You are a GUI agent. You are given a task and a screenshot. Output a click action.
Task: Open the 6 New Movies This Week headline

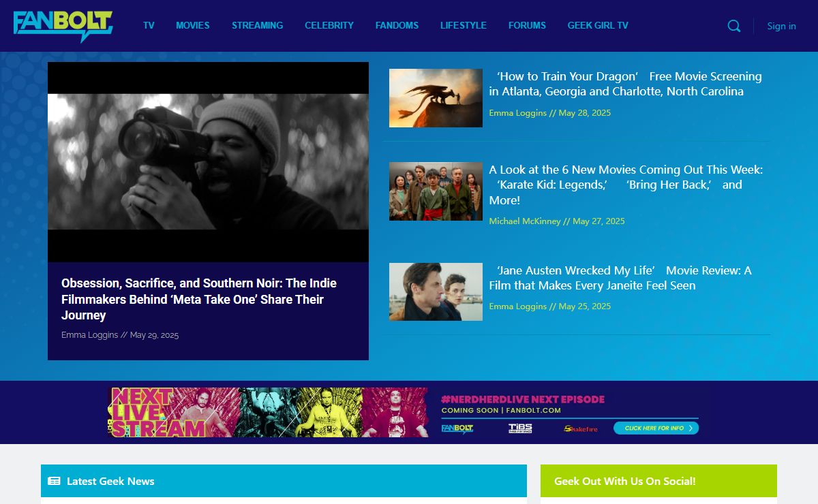[x=626, y=185]
